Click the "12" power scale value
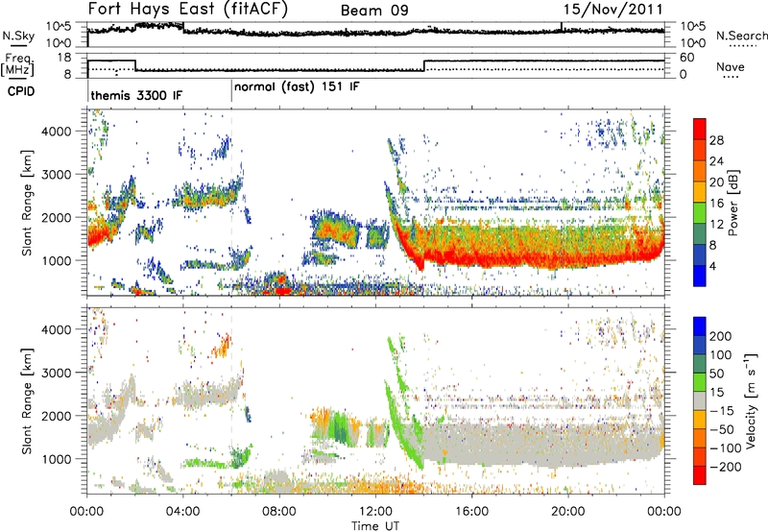This screenshot has width=768, height=532. pyautogui.click(x=716, y=224)
